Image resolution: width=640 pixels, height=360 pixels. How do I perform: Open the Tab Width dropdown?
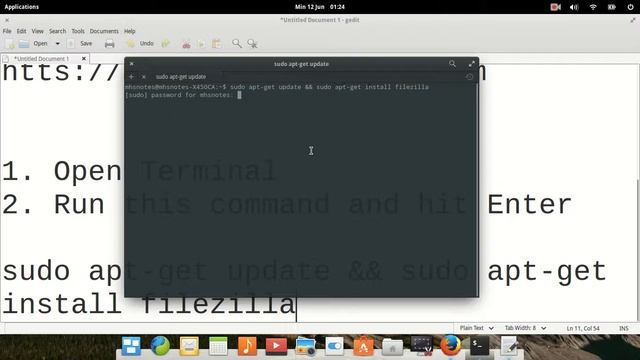tap(525, 328)
